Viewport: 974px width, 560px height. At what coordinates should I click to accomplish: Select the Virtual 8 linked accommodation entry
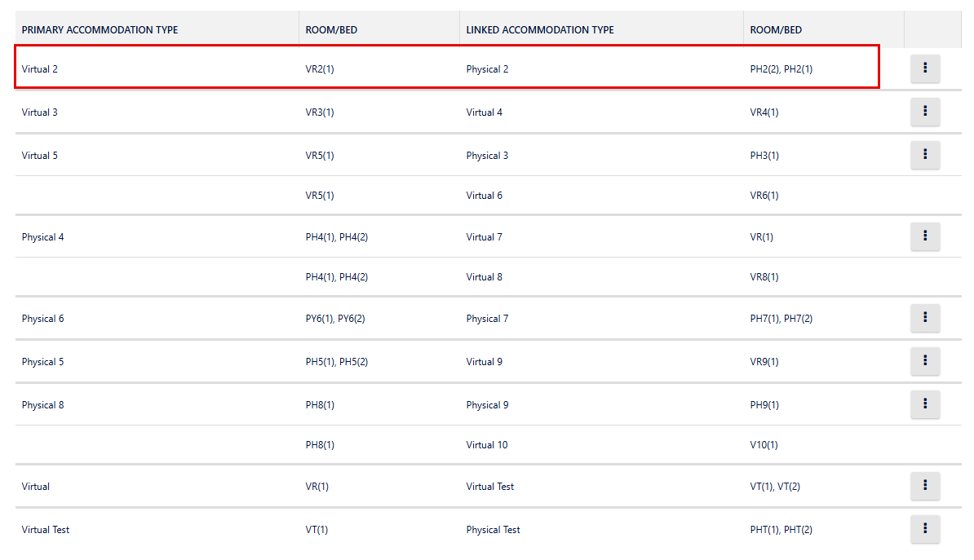pyautogui.click(x=485, y=277)
